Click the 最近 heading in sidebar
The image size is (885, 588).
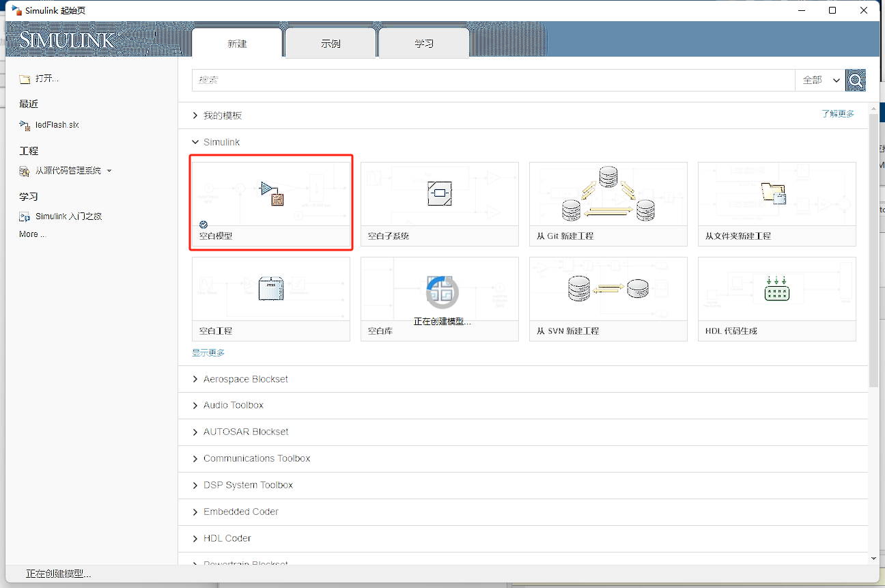click(29, 104)
